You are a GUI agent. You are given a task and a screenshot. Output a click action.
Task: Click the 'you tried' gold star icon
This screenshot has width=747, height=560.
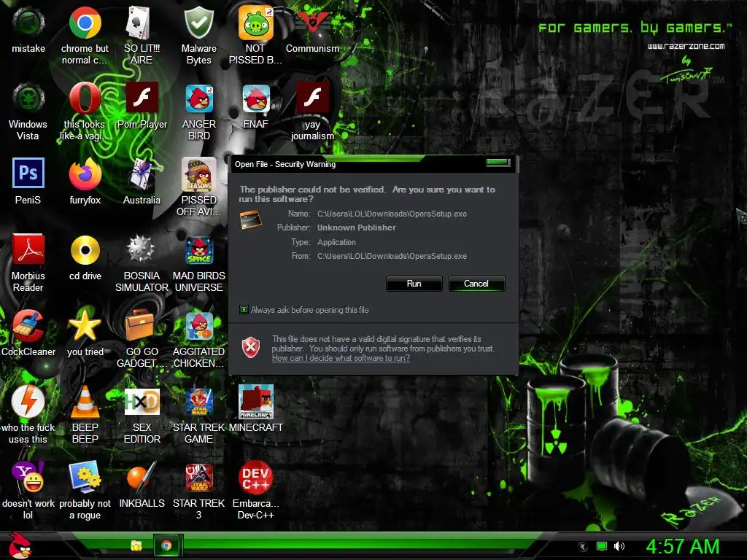[x=85, y=325]
